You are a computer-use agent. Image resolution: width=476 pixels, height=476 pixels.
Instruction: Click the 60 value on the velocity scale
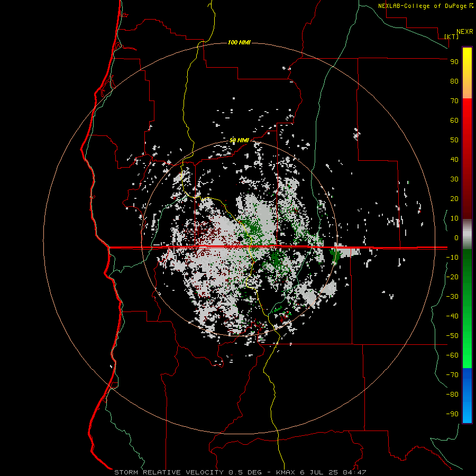[454, 120]
